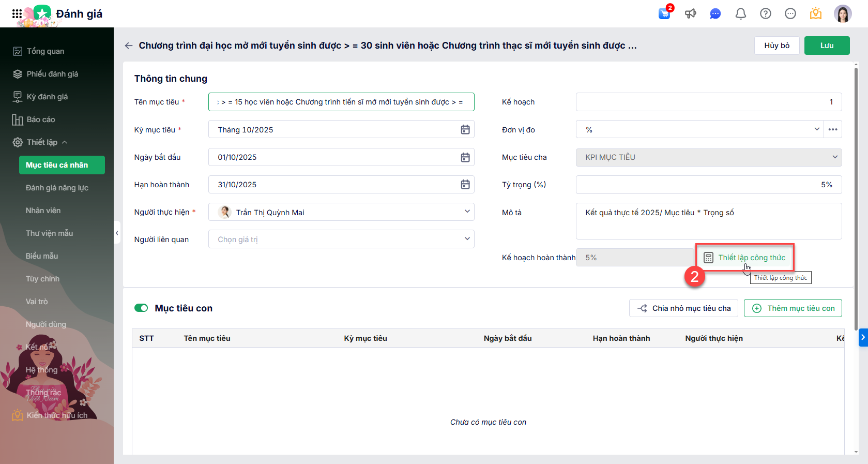
Task: Open the megaphone announcements icon
Action: click(x=691, y=14)
